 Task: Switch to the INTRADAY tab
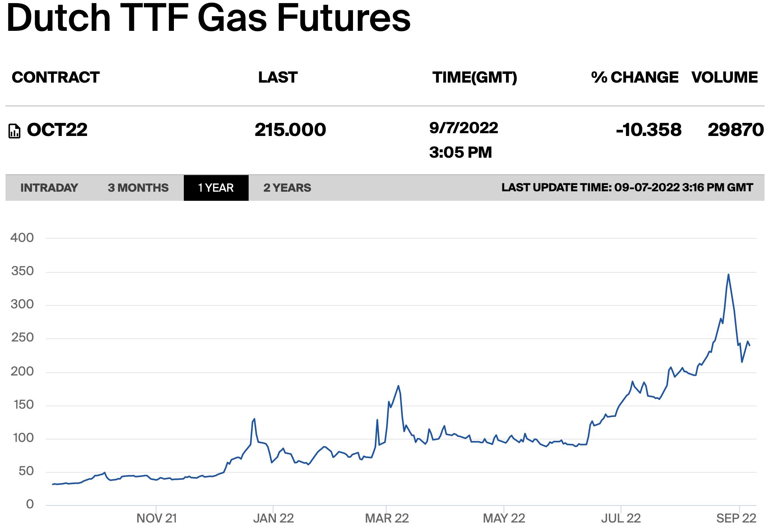(49, 188)
